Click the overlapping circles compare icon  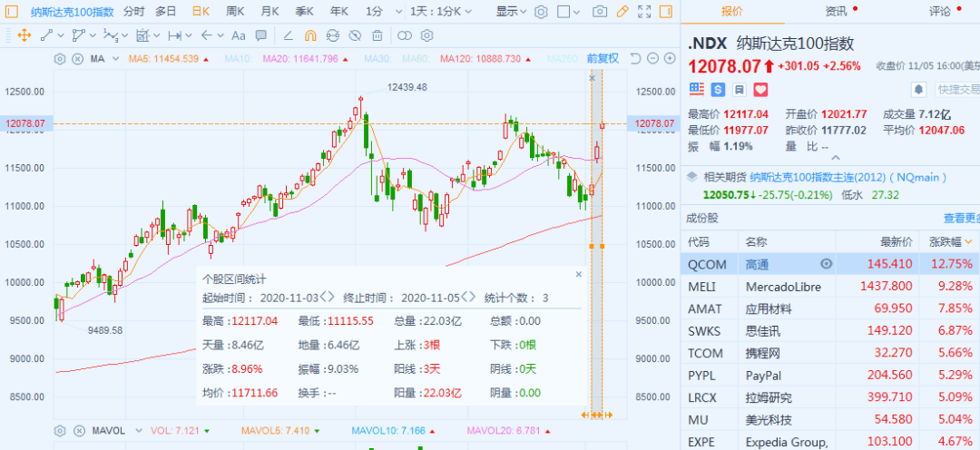click(x=405, y=35)
